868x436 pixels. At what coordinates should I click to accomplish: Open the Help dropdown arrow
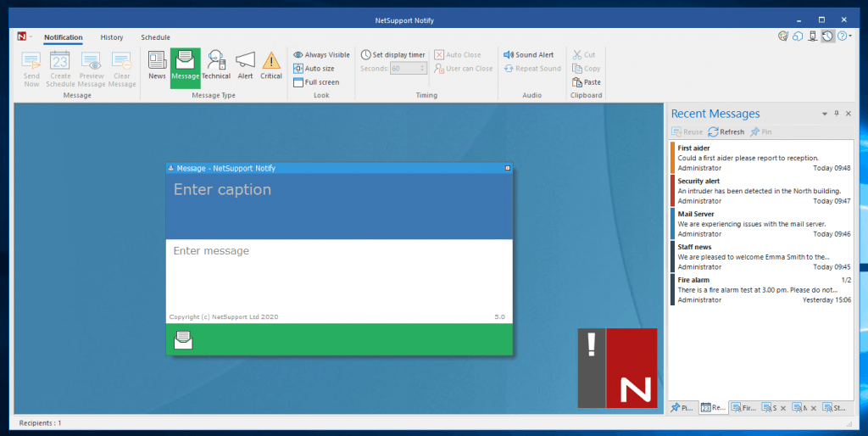850,36
